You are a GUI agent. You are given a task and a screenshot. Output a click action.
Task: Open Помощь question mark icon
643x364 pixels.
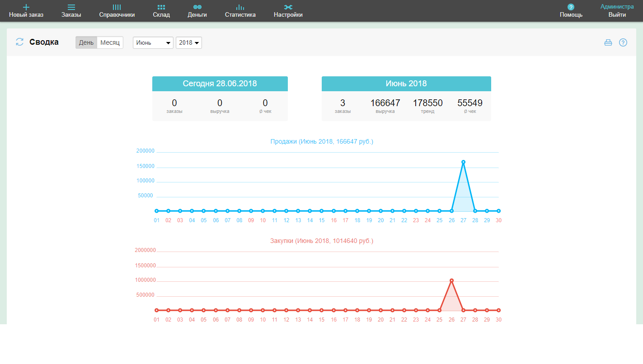[571, 7]
